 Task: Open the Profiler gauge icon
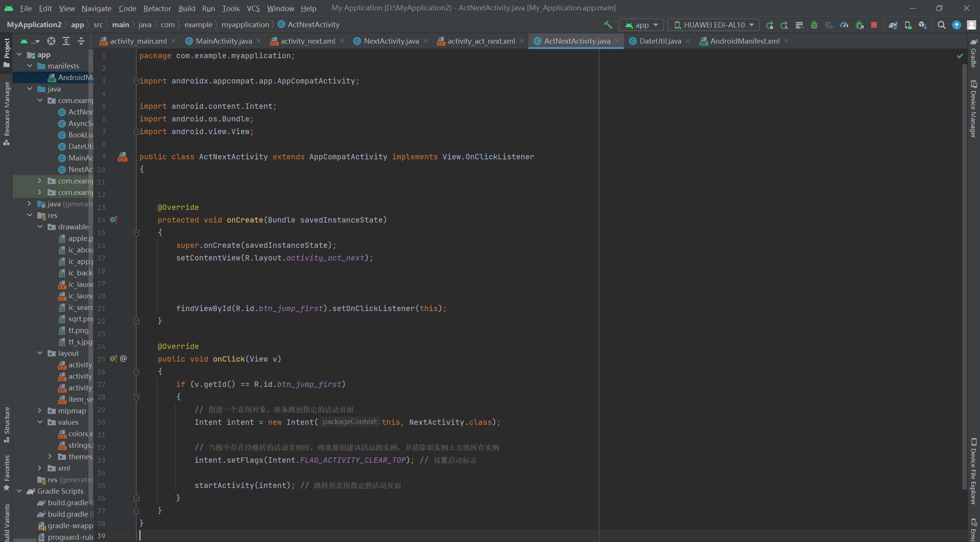tap(844, 25)
